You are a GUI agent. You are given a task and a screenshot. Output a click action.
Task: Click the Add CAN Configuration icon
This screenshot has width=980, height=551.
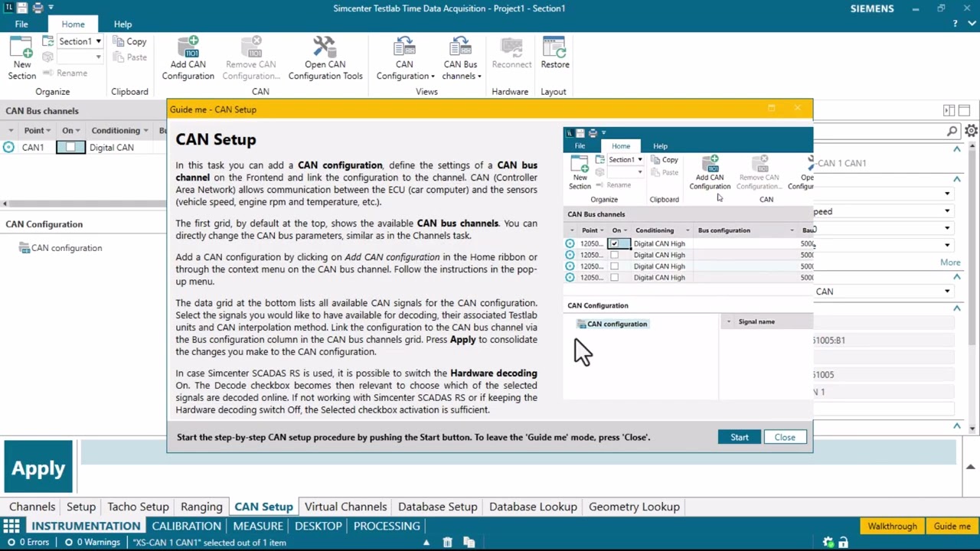click(x=188, y=47)
